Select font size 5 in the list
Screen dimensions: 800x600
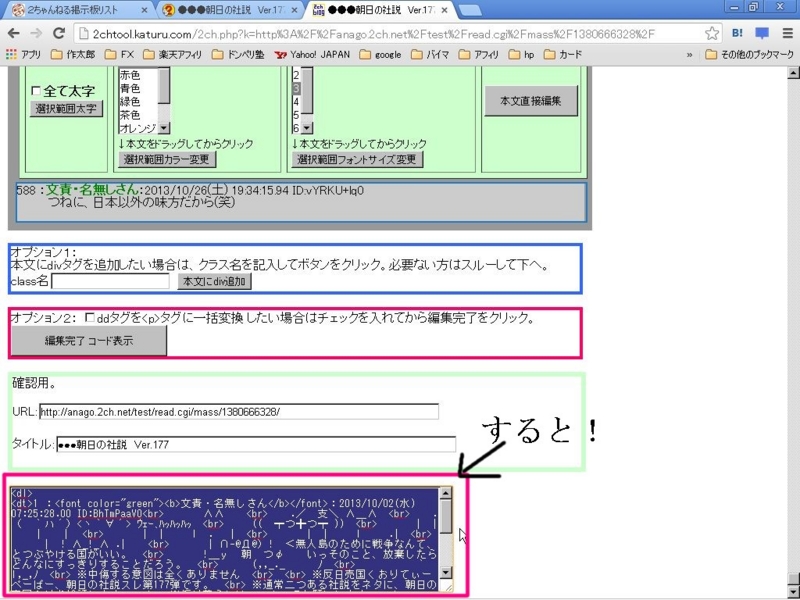[296, 115]
